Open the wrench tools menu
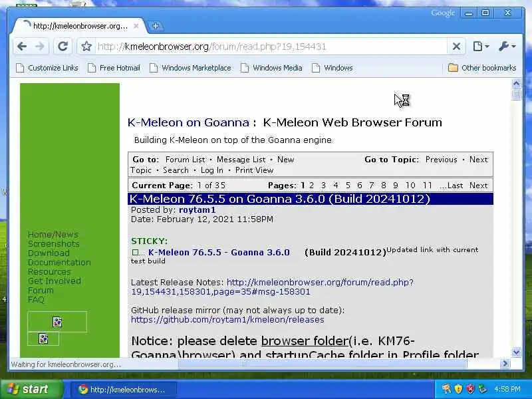The image size is (532, 399). (507, 46)
